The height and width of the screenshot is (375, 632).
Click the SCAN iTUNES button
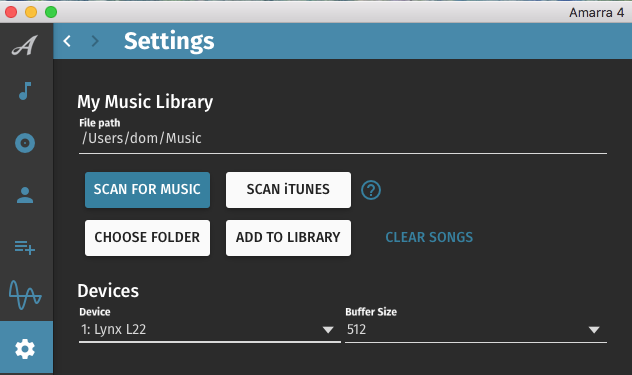coord(288,190)
